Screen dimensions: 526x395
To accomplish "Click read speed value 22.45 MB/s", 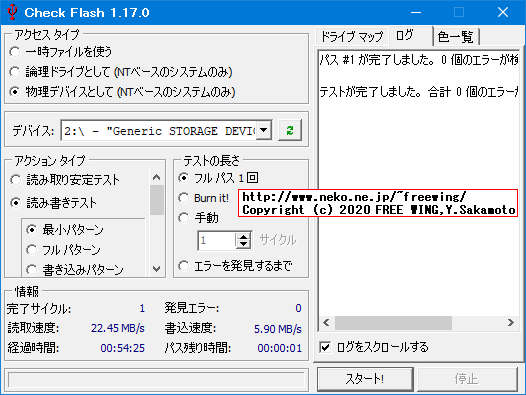I will pos(118,328).
